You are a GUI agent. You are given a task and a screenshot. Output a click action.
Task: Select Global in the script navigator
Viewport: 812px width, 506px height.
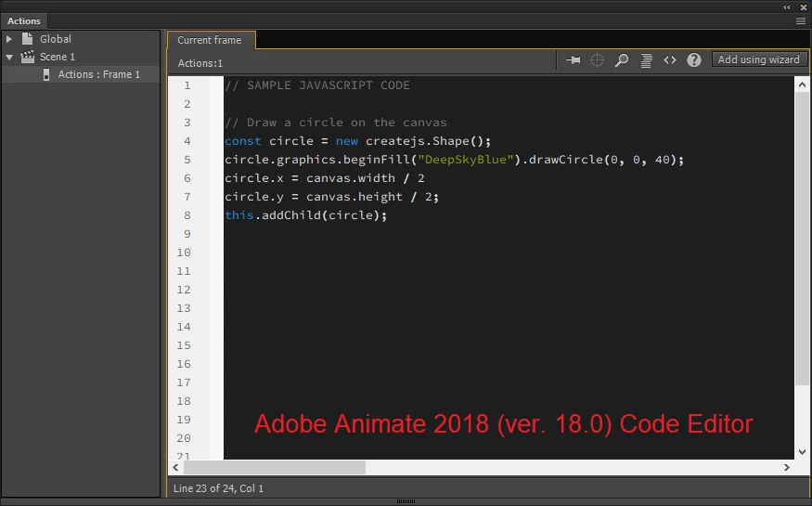(x=56, y=39)
